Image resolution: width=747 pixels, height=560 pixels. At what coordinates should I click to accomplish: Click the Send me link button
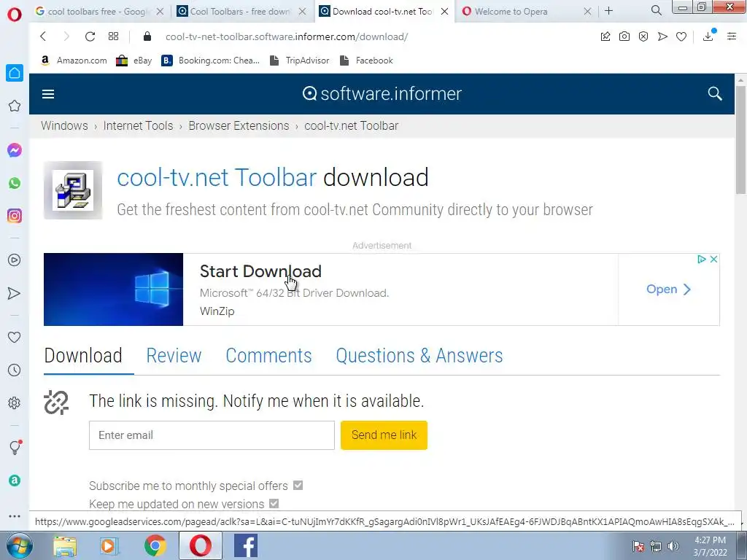click(384, 435)
